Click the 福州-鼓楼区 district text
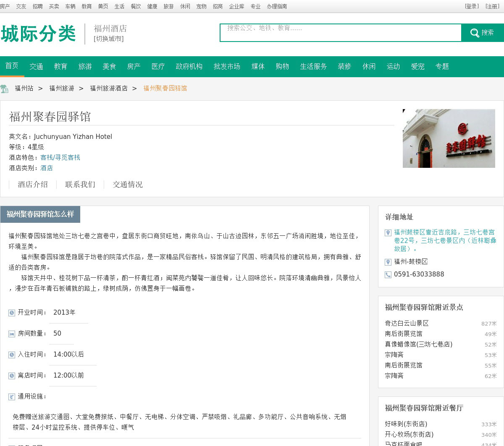 pyautogui.click(x=411, y=262)
